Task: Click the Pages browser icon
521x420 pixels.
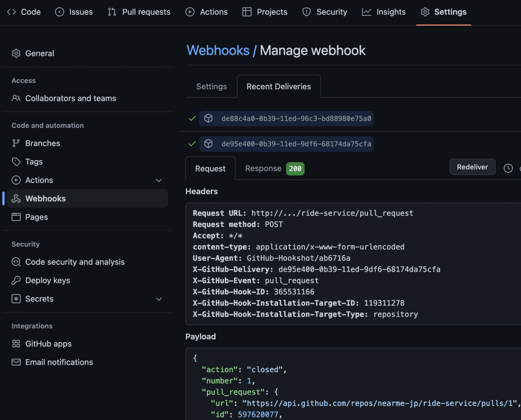Action: [16, 217]
